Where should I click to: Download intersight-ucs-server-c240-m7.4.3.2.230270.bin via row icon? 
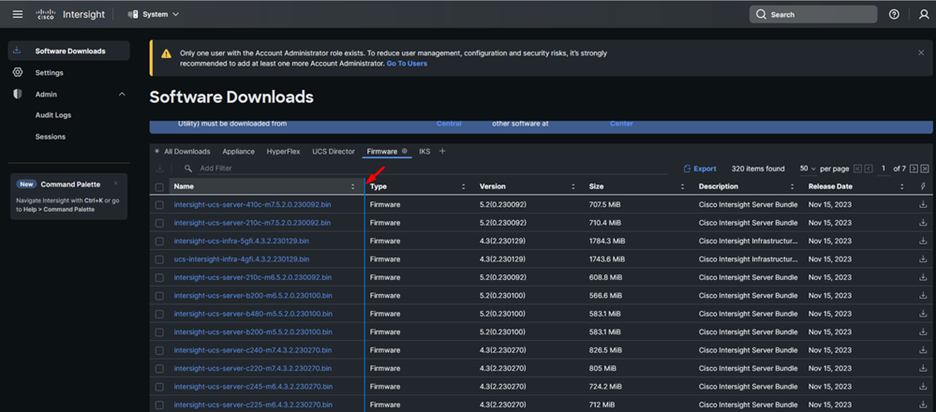[923, 350]
